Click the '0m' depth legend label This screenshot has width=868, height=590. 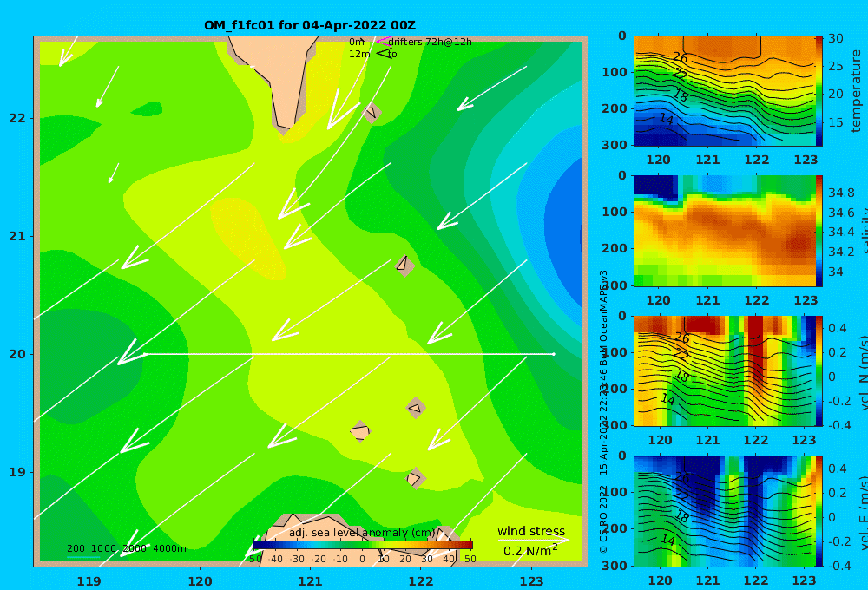[357, 42]
